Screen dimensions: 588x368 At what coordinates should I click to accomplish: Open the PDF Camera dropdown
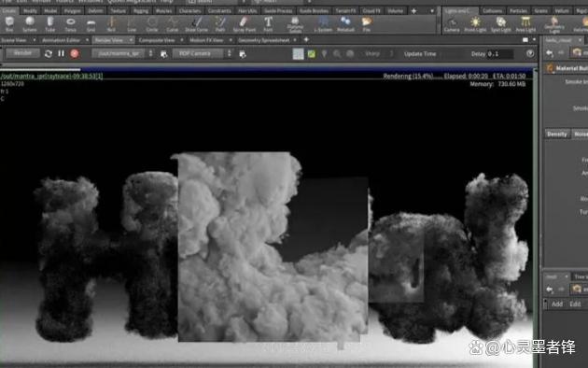point(229,53)
